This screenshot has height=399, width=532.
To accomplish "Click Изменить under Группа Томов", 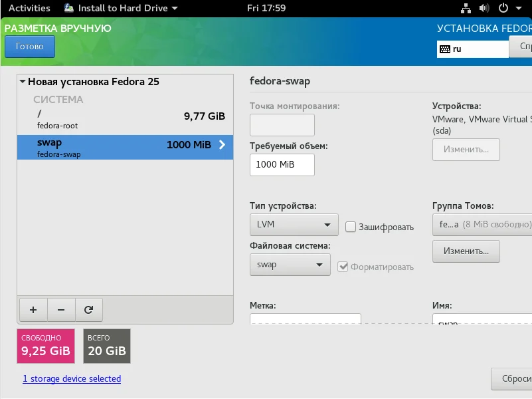I will tap(466, 251).
